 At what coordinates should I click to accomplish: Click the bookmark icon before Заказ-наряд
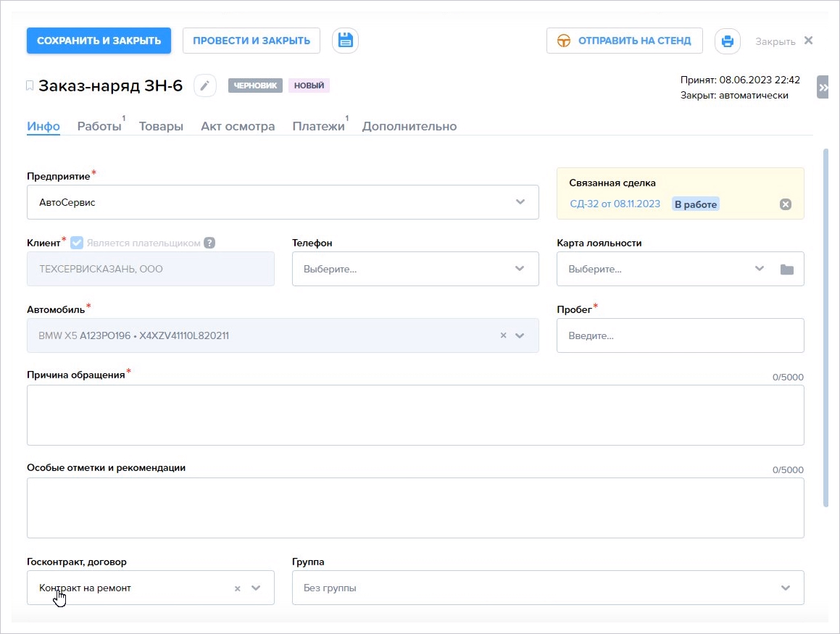[30, 85]
